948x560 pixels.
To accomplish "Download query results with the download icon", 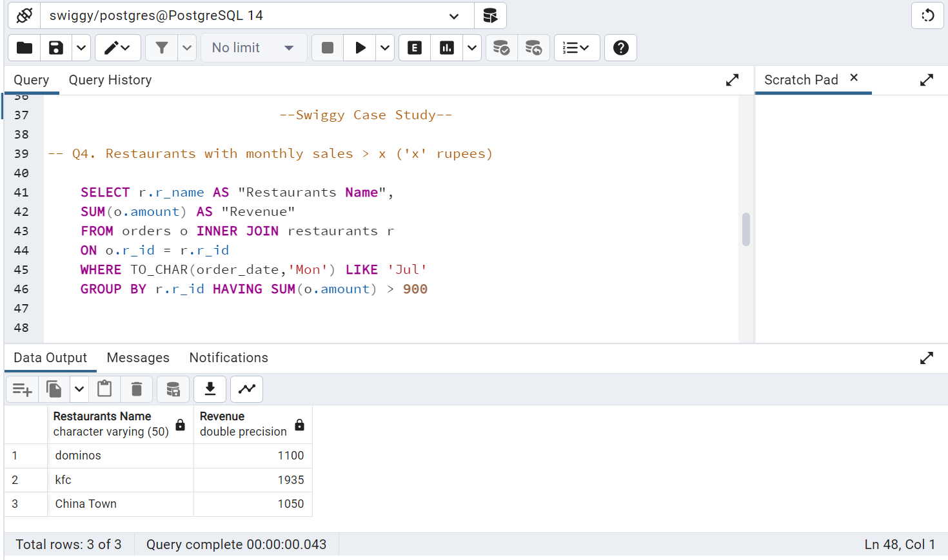I will pos(210,389).
